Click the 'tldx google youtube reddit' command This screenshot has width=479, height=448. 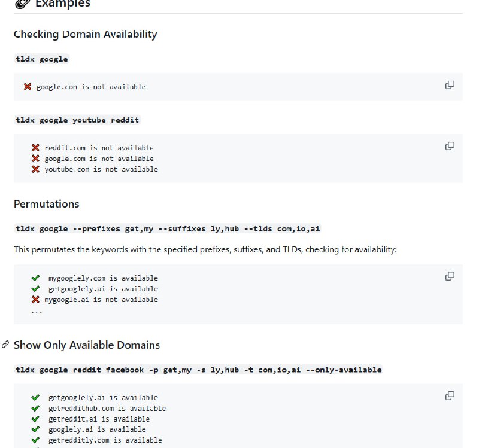tap(77, 120)
